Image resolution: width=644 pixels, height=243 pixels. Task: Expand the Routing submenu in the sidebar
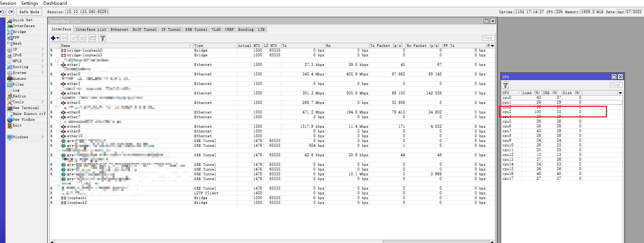(43, 67)
